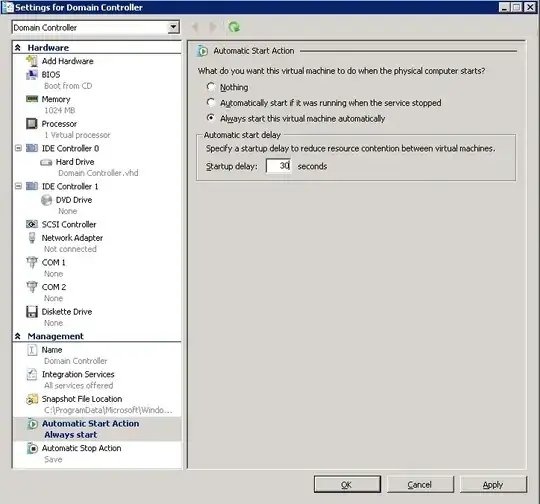The height and width of the screenshot is (504, 540).
Task: Click the Apply button
Action: pos(494,484)
